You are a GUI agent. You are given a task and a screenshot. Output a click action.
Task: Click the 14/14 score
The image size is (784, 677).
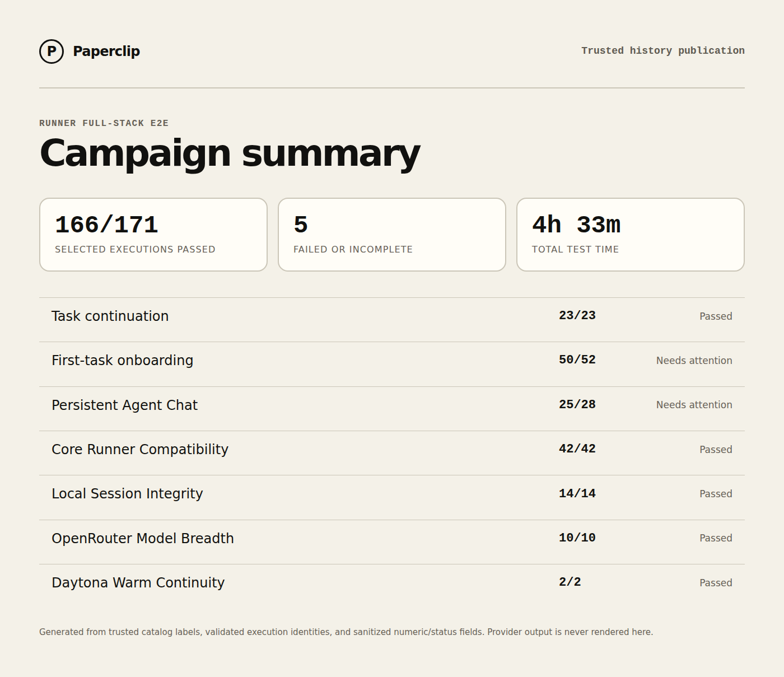577,493
